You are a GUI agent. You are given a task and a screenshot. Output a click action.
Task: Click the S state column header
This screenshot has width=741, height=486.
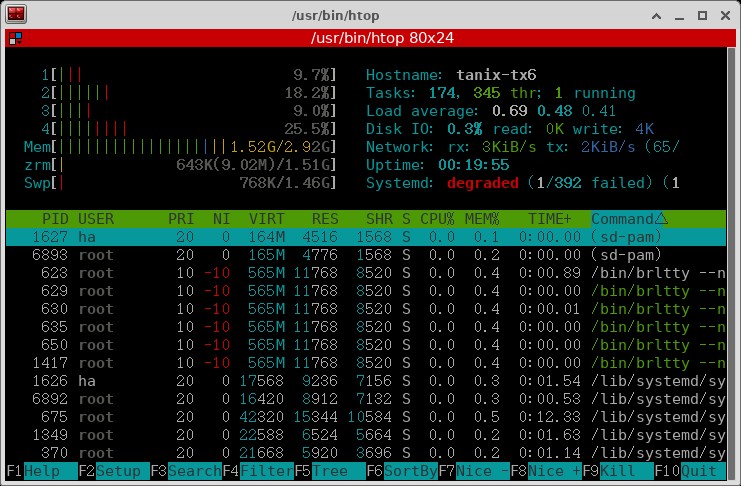click(x=406, y=219)
